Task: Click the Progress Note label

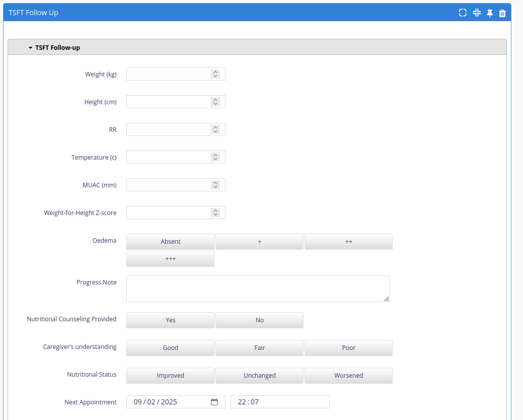Action: (x=96, y=282)
